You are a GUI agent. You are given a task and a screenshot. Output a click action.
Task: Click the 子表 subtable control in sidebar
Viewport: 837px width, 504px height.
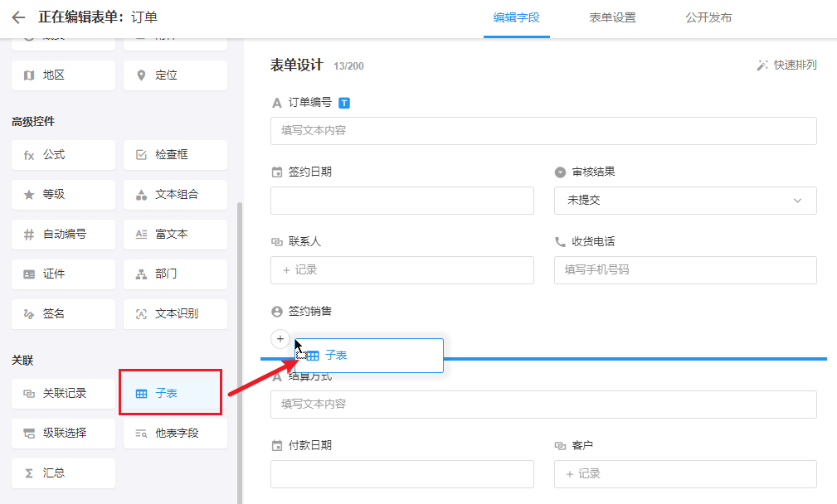point(171,393)
